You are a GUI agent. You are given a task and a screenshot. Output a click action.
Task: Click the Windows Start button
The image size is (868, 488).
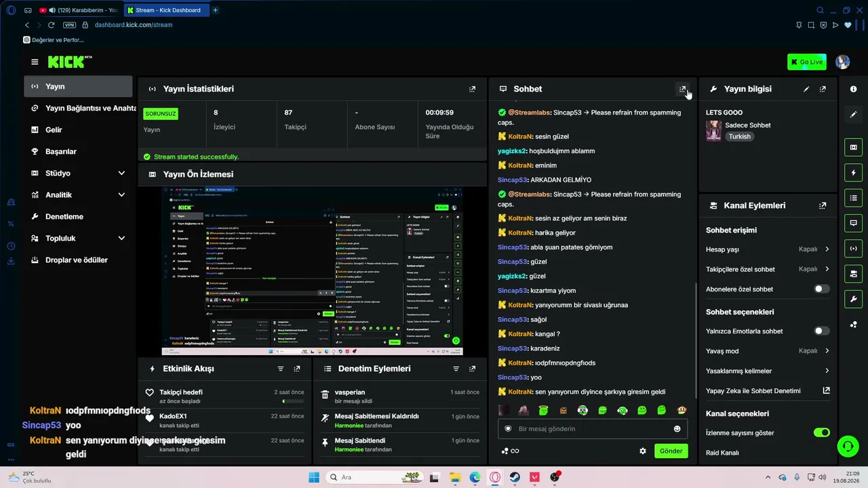coord(314,477)
